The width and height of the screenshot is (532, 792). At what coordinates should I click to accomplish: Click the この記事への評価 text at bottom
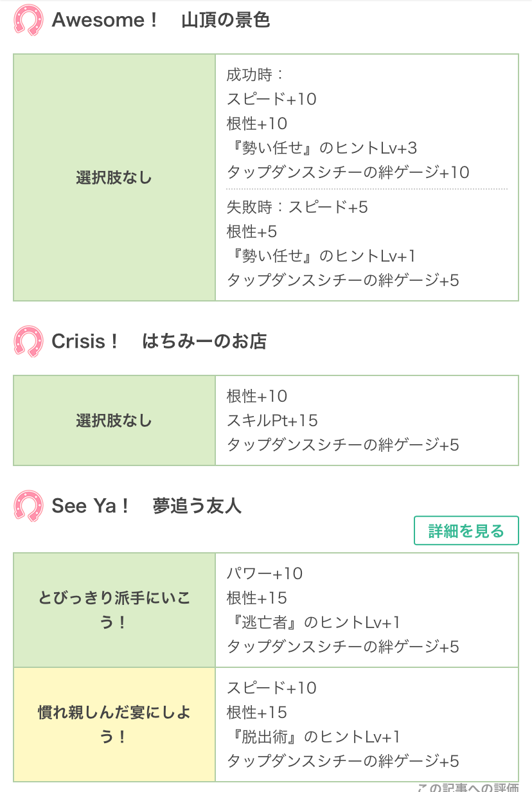[x=468, y=787]
